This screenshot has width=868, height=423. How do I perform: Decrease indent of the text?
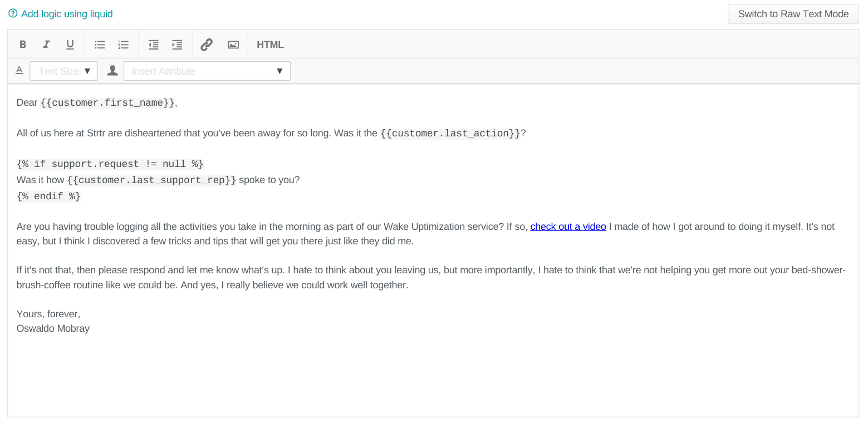point(154,45)
